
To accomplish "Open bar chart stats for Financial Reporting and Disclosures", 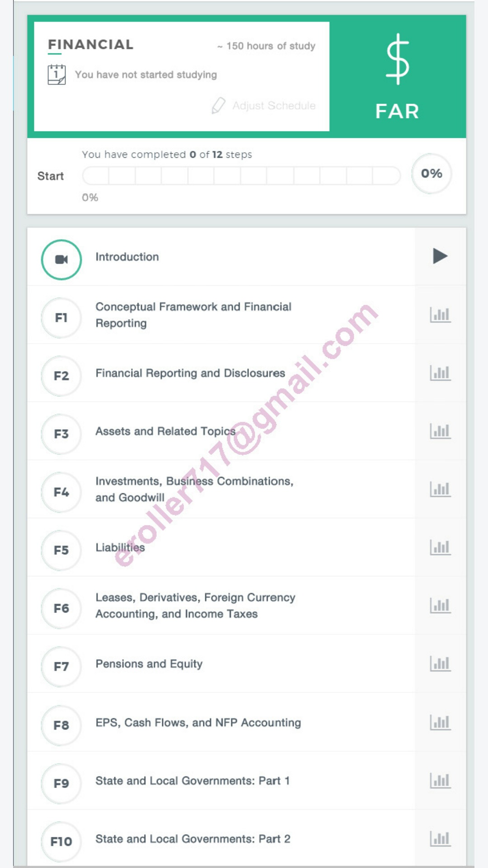I will (x=440, y=373).
